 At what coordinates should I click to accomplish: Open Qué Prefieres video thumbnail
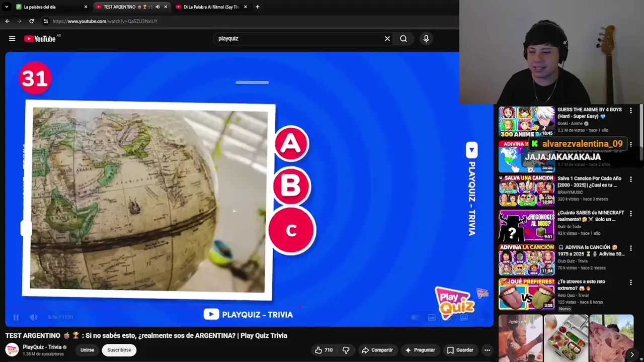point(527,294)
